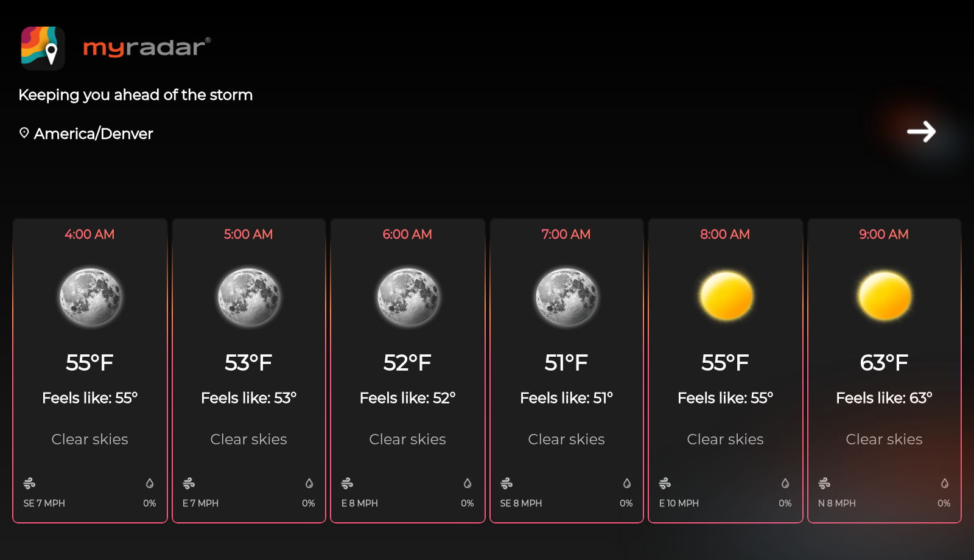
Task: Click the moon icon in the 7:00 AM card
Action: coord(567,296)
